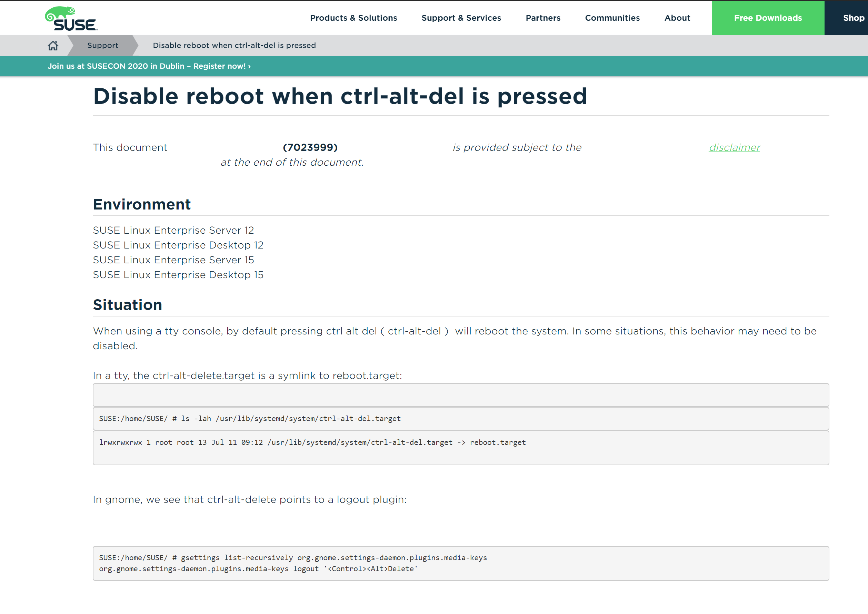Open Support & Services menu
The image size is (868, 614).
tap(461, 18)
